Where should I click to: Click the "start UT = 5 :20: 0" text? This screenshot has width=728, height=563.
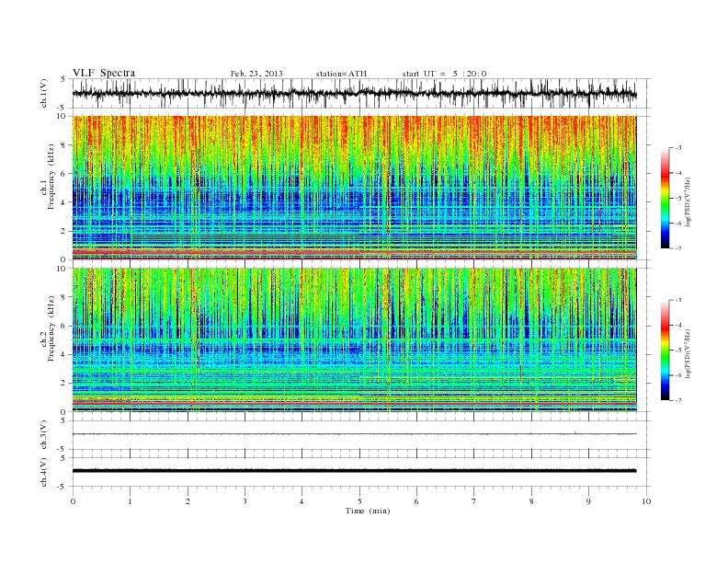click(x=444, y=74)
